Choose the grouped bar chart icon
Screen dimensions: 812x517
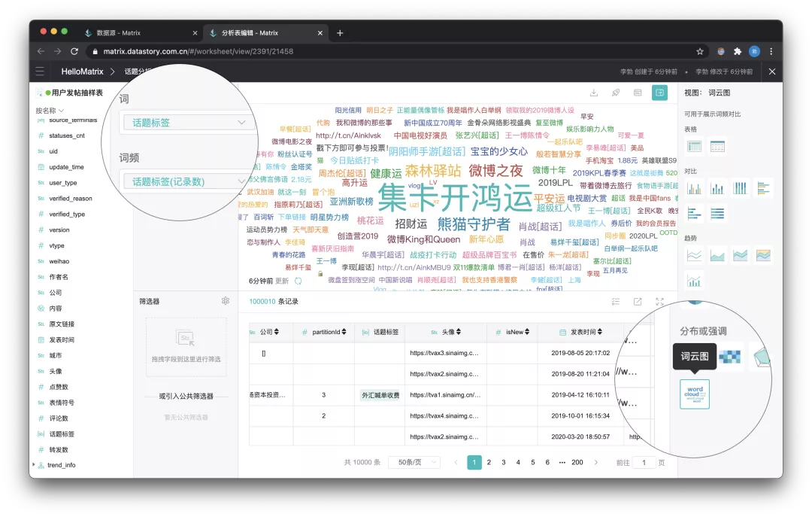point(695,187)
